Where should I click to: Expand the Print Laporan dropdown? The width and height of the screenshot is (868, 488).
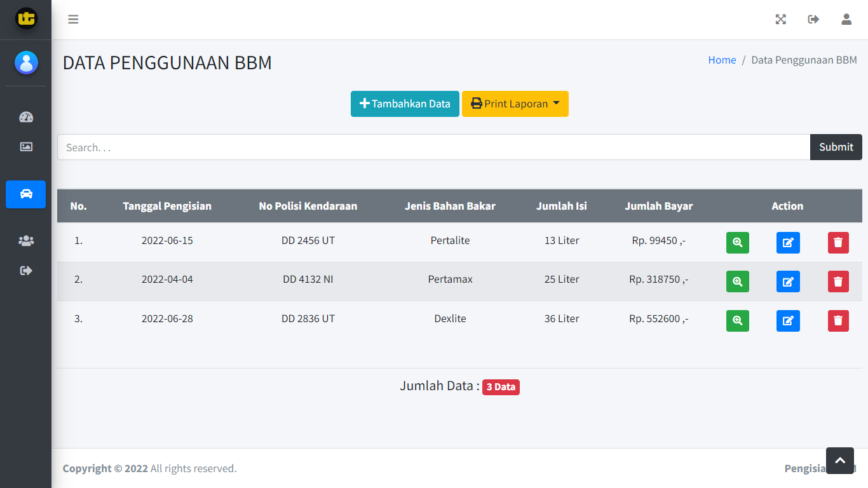(x=515, y=104)
